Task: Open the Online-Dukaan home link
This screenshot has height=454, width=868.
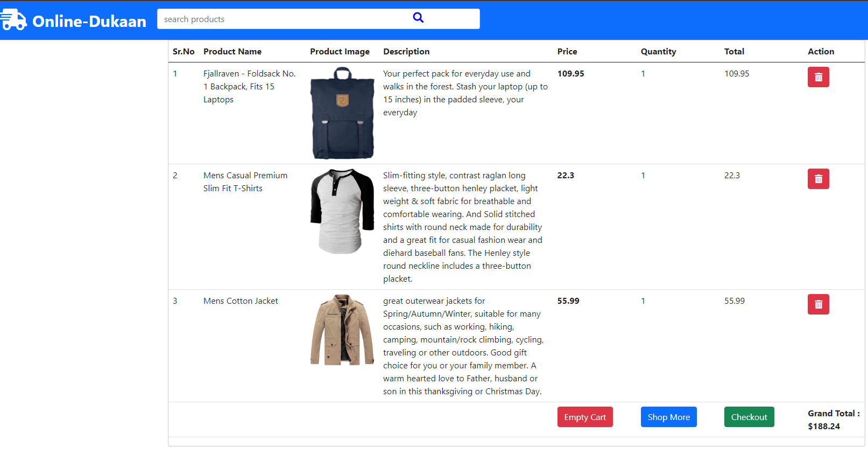Action: (89, 21)
